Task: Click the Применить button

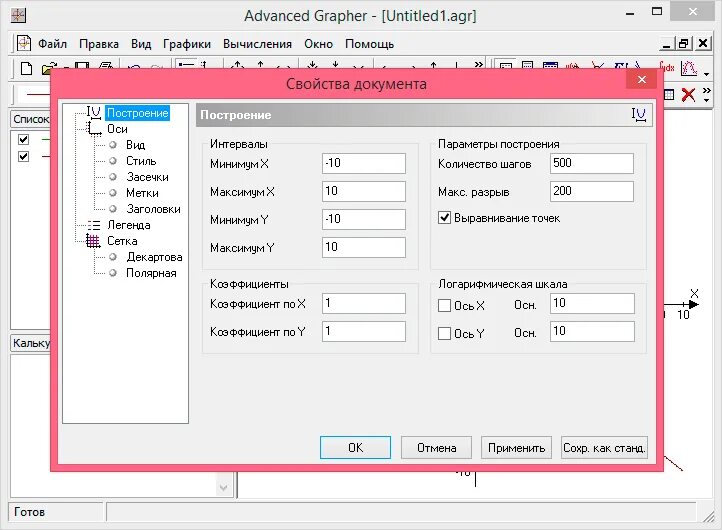Action: pos(517,448)
